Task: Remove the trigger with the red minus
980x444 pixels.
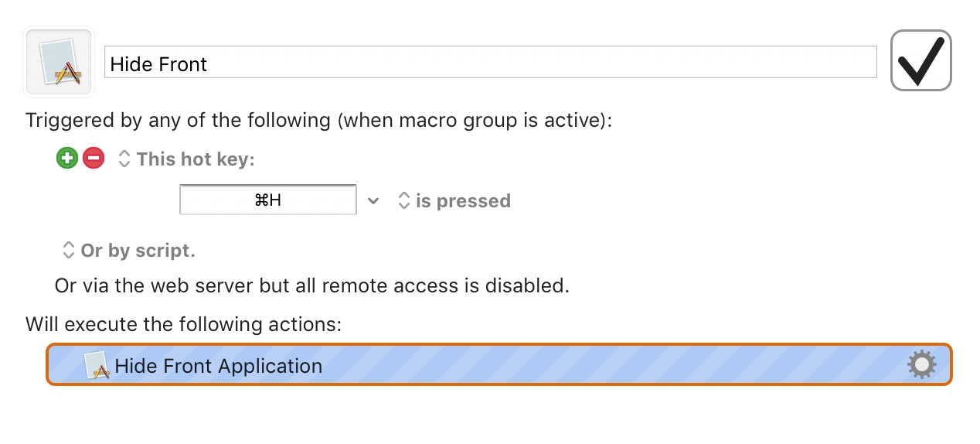Action: pos(94,159)
